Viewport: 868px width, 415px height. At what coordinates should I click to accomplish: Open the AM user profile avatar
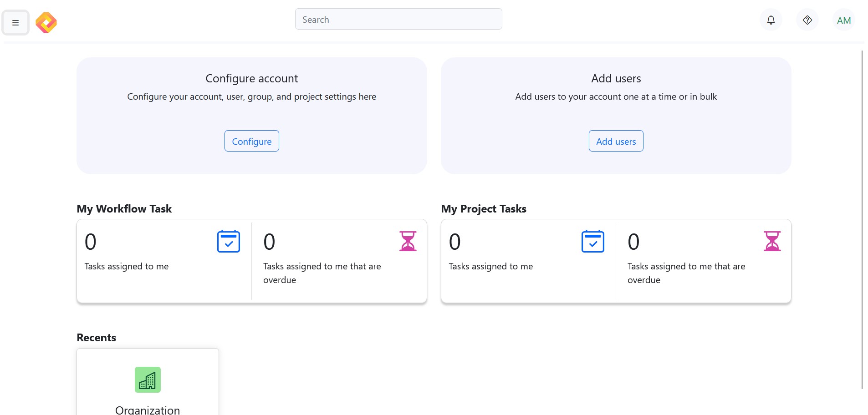[x=843, y=20]
